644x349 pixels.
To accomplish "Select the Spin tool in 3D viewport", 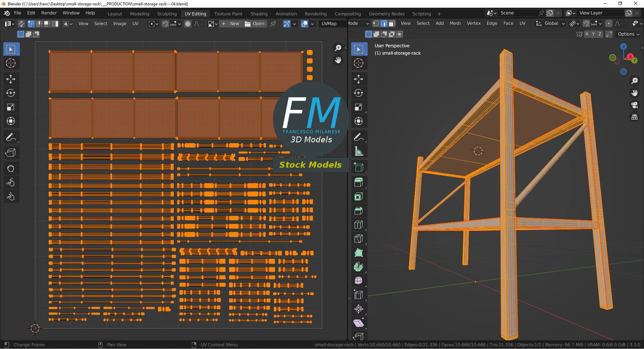I will click(x=359, y=267).
